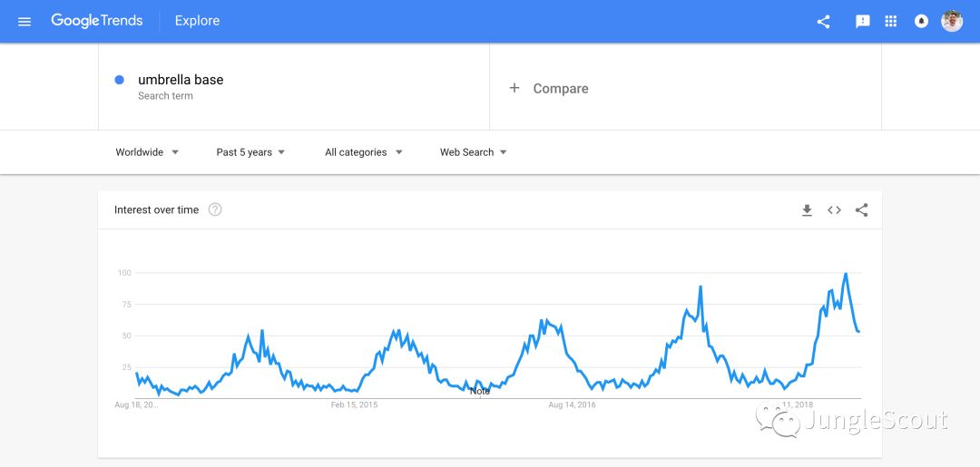Share the Interest over time chart
This screenshot has height=467, width=980.
click(x=862, y=210)
